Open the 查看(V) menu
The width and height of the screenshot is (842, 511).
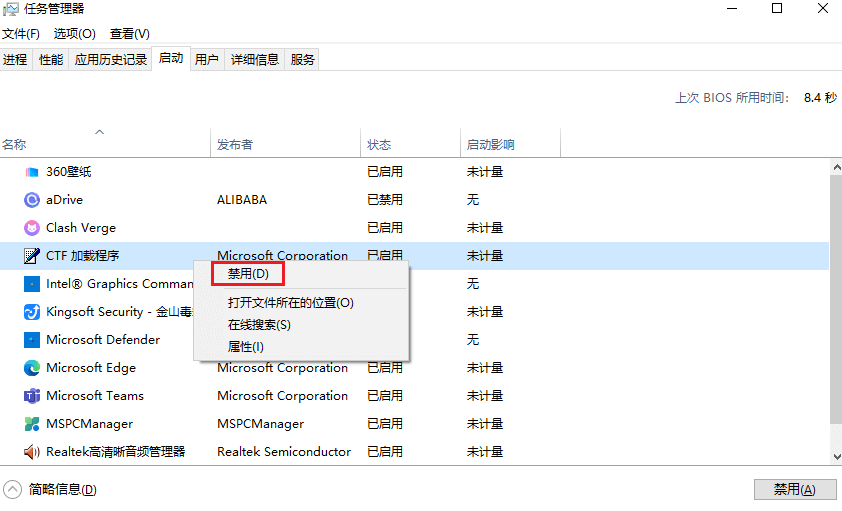pyautogui.click(x=130, y=34)
